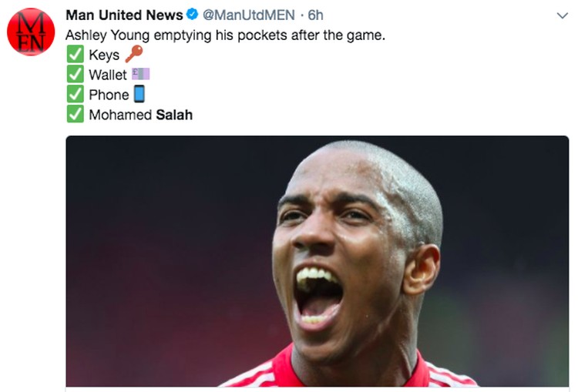578x392 pixels.
Task: Click the bold Salah text
Action: pos(174,115)
